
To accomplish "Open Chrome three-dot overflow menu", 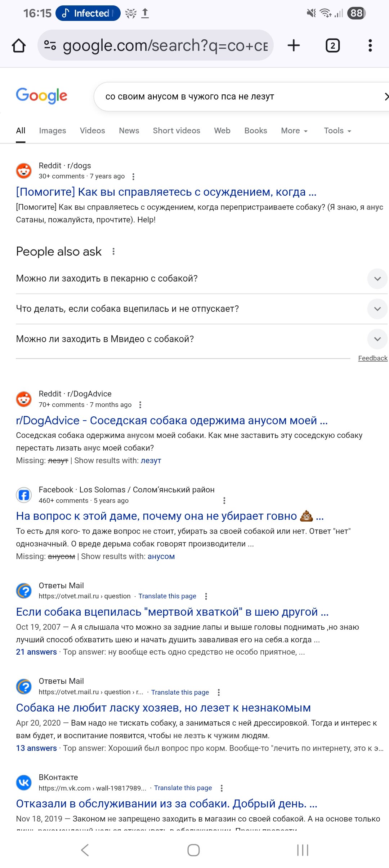I will [x=370, y=46].
